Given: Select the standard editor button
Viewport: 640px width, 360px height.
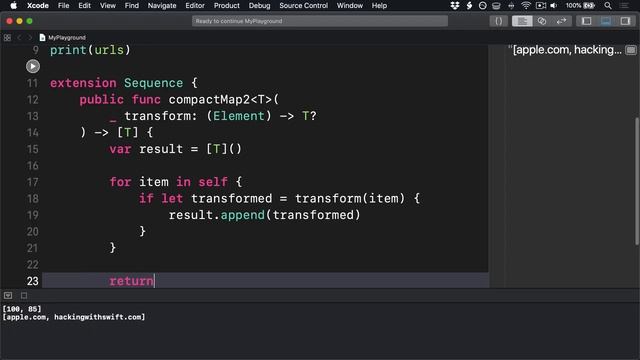Looking at the screenshot, I should (522, 21).
